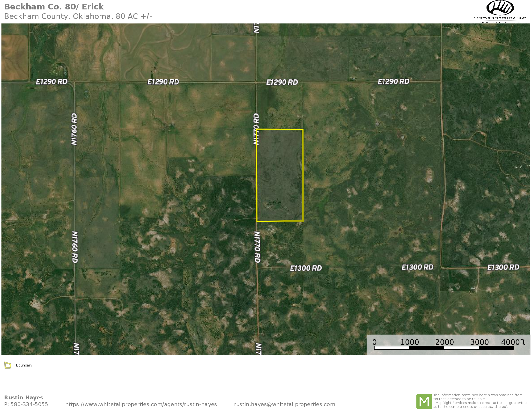Click the leftmost E1290 RD label
Viewport: 532px width, 411px height.
[52, 82]
